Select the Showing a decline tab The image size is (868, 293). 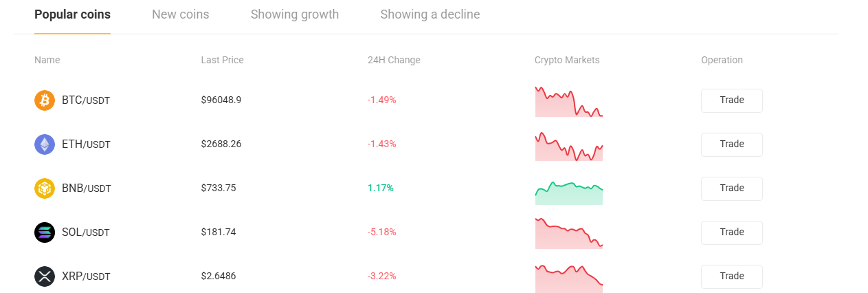click(430, 14)
